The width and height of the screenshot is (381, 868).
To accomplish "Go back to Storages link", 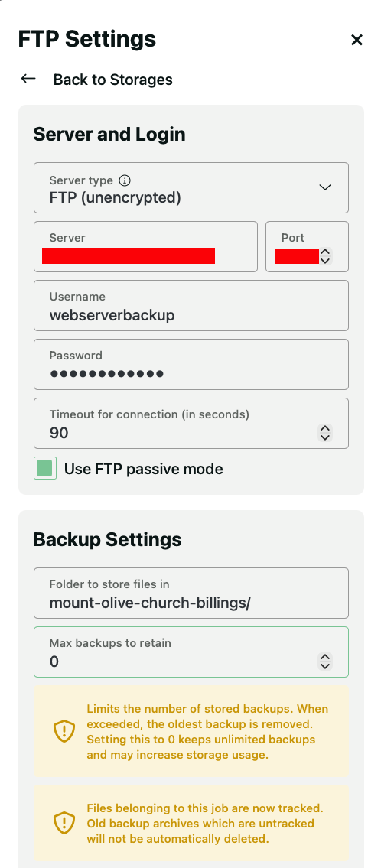I will point(96,80).
